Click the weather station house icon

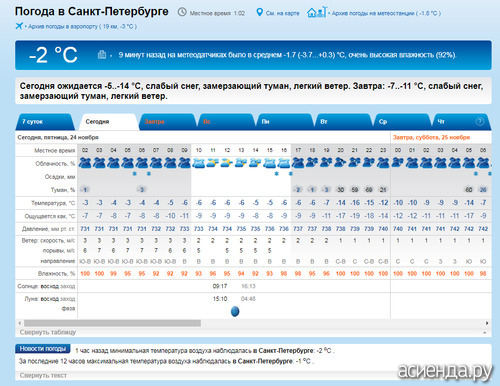pos(317,12)
